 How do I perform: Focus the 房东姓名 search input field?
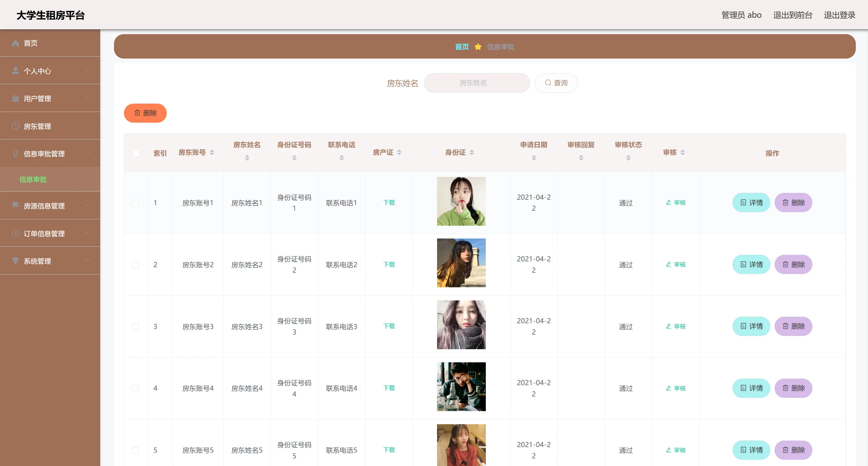[477, 83]
